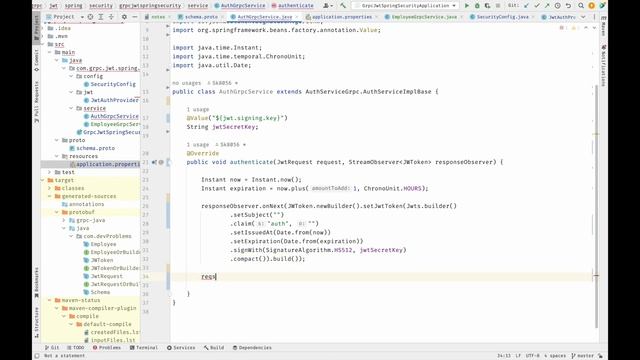Viewport: 640px width, 360px height.
Task: Select SecurityConfig in project tree
Action: [113, 84]
